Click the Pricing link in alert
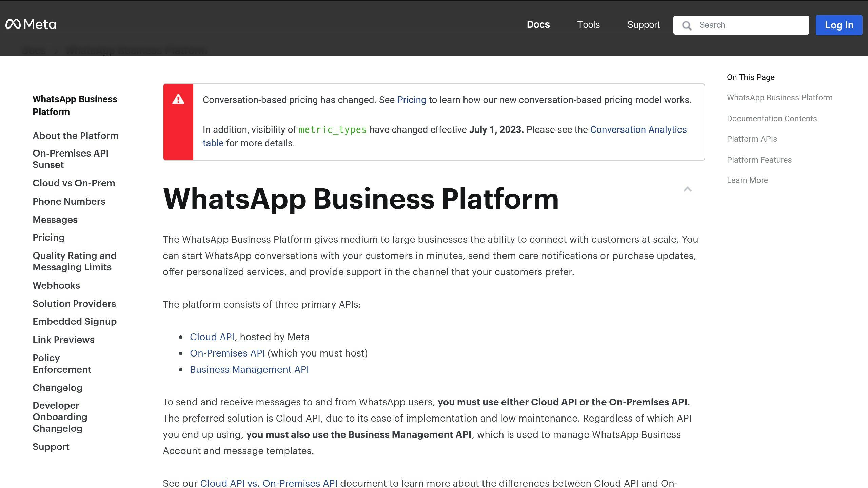The image size is (868, 488). pos(411,100)
